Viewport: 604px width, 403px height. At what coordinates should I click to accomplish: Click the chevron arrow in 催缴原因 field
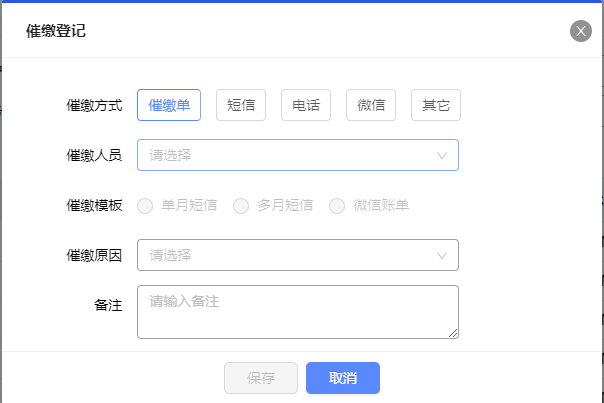[x=442, y=255]
